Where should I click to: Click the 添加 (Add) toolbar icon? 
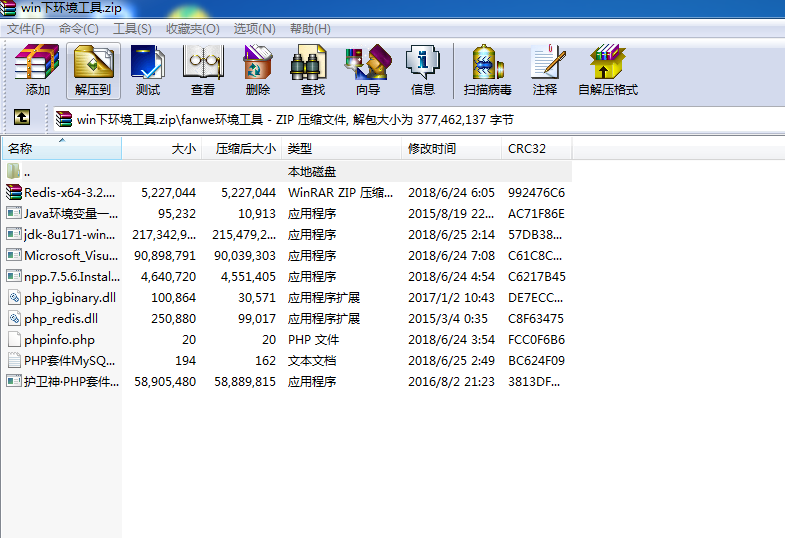(37, 70)
